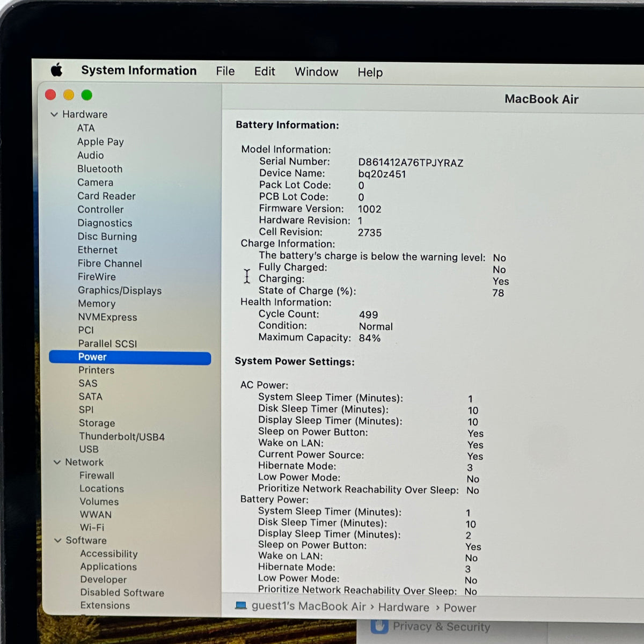This screenshot has width=644, height=644.
Task: Open the Apple menu
Action: click(x=57, y=70)
